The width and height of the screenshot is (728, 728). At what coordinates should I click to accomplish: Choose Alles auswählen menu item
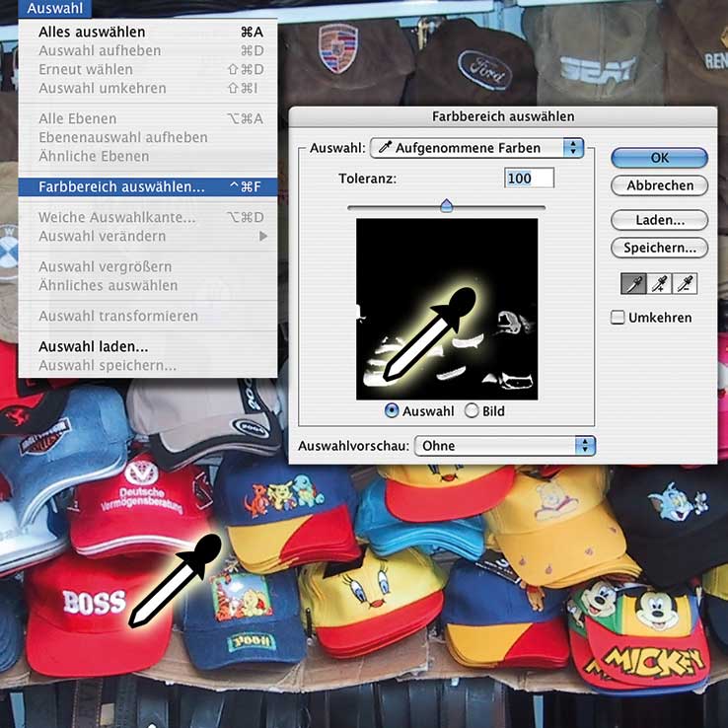pyautogui.click(x=148, y=32)
